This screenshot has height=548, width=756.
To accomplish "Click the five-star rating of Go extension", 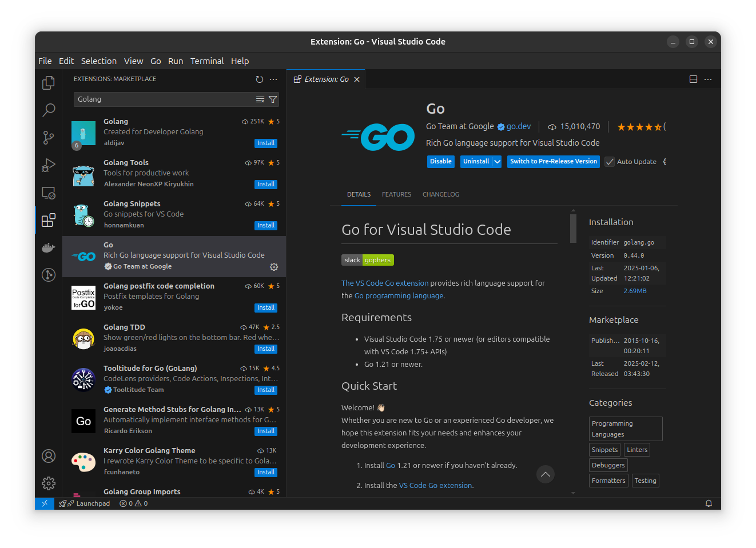I will click(x=639, y=127).
